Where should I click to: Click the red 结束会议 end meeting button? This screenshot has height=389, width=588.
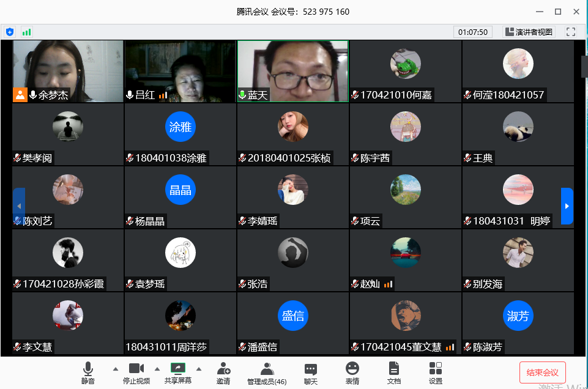click(x=542, y=372)
